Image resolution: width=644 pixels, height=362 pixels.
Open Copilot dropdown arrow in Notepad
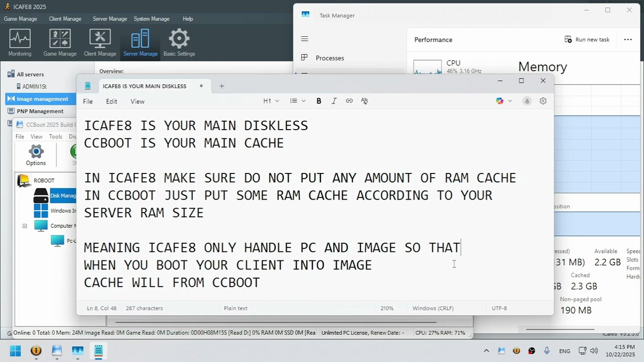pyautogui.click(x=510, y=101)
